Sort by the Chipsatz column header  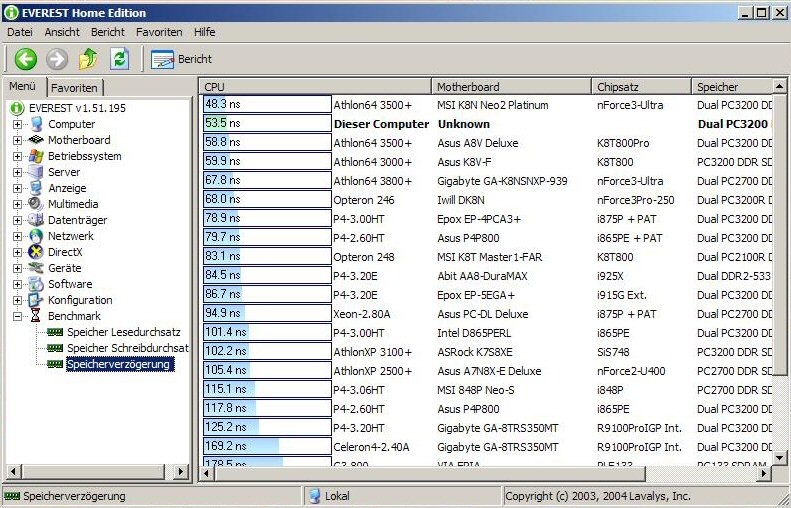[641, 87]
